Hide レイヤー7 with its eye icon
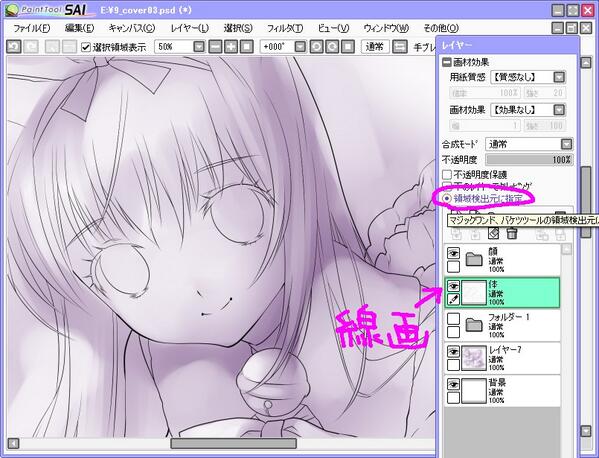The height and width of the screenshot is (458, 599). coord(453,351)
